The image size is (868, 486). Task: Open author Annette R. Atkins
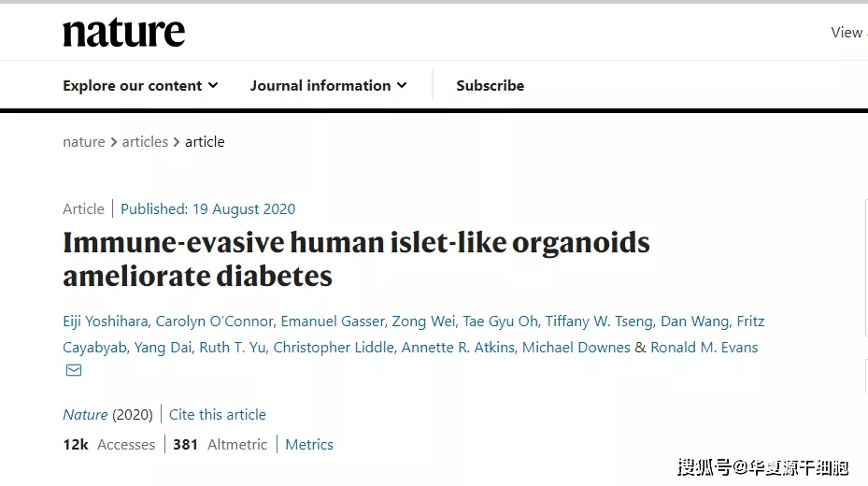(x=458, y=347)
